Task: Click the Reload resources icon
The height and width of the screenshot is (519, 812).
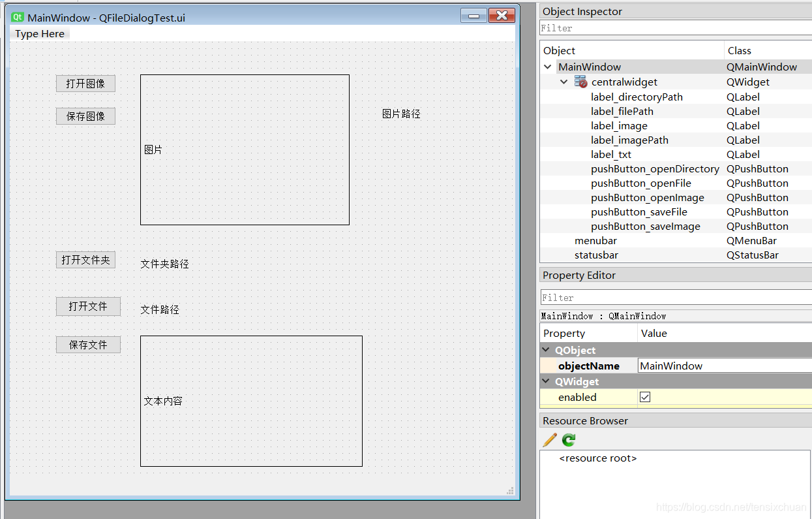Action: 567,440
